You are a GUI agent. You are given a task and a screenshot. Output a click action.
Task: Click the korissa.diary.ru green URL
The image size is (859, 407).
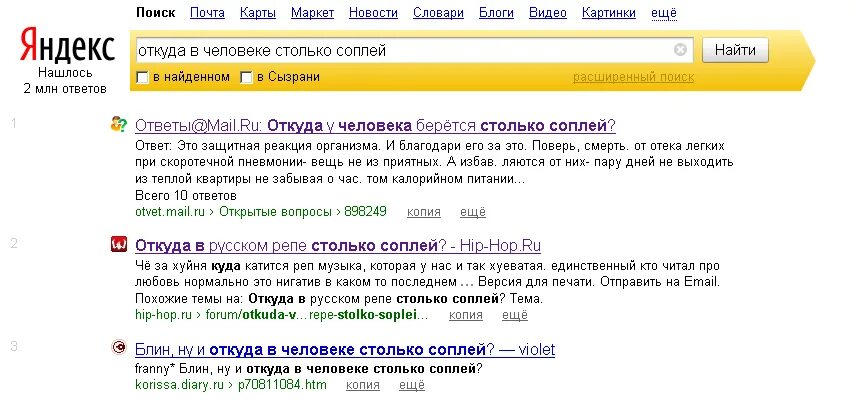179,385
